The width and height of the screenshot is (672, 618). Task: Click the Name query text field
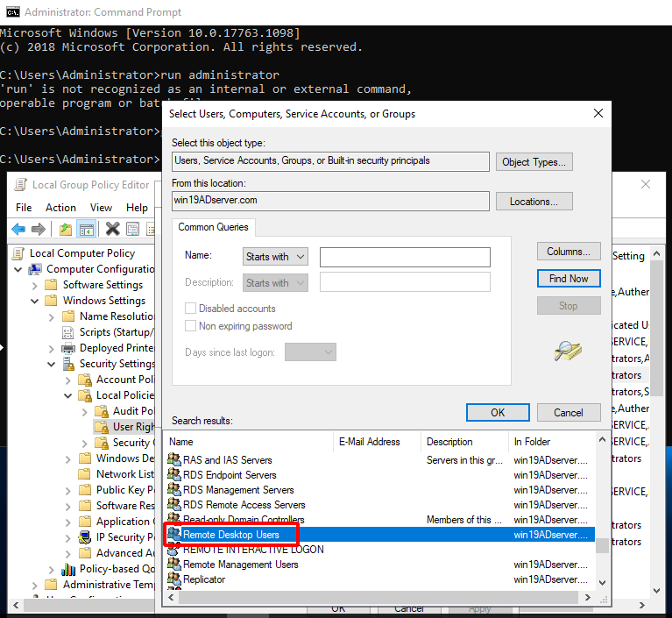405,257
